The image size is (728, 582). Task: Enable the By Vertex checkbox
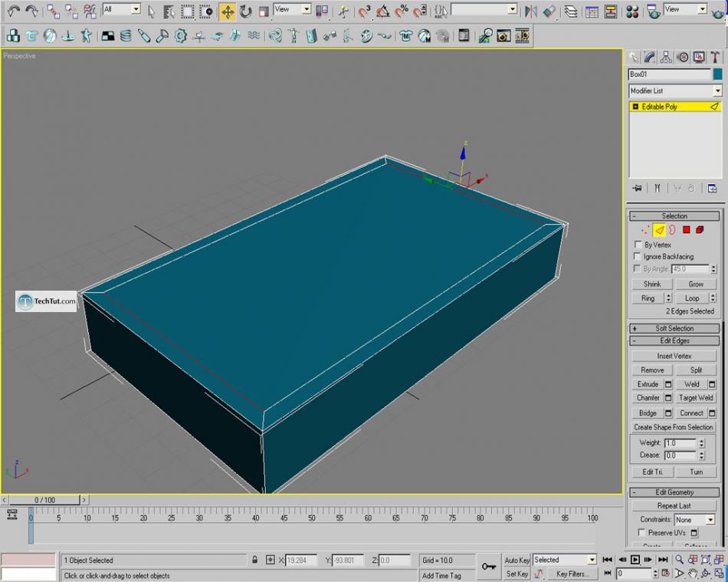coord(638,245)
